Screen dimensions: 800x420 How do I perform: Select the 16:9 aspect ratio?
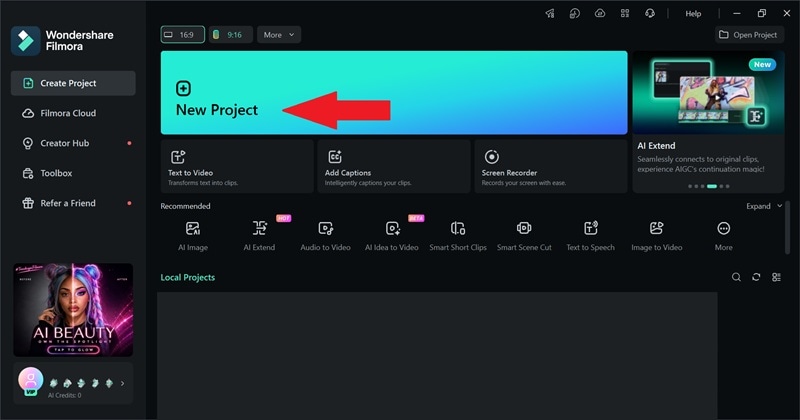pos(183,35)
